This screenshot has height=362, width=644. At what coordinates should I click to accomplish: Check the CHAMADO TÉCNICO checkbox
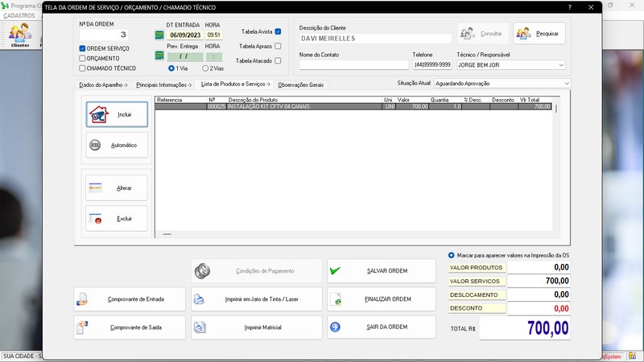click(82, 68)
